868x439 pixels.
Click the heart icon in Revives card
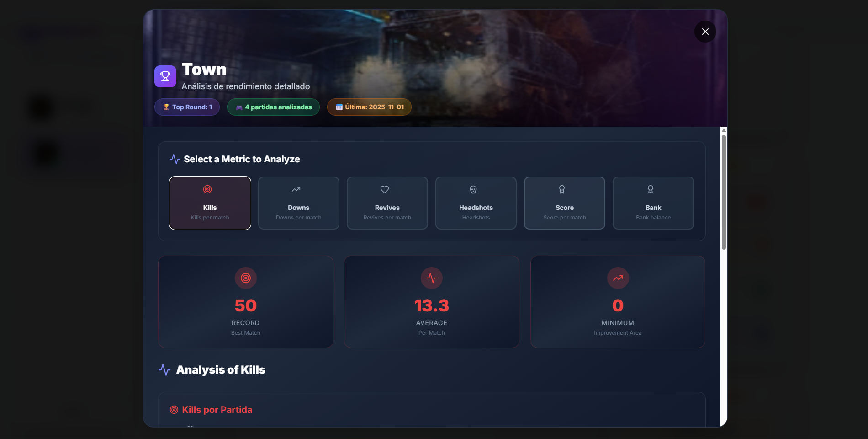[385, 189]
